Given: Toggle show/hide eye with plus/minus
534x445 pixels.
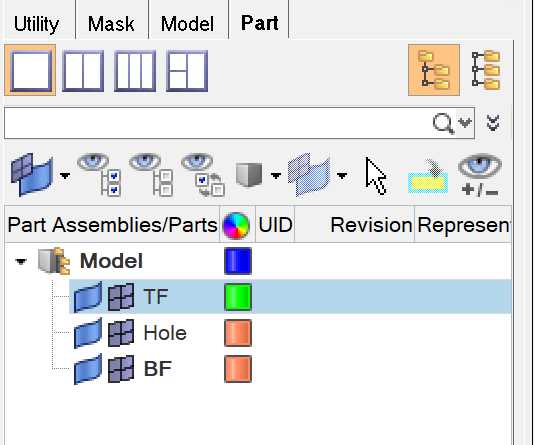Looking at the screenshot, I should pyautogui.click(x=480, y=176).
